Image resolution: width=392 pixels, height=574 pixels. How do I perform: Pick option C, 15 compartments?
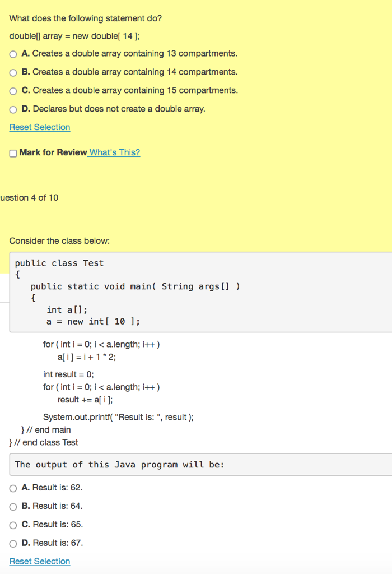point(13,91)
